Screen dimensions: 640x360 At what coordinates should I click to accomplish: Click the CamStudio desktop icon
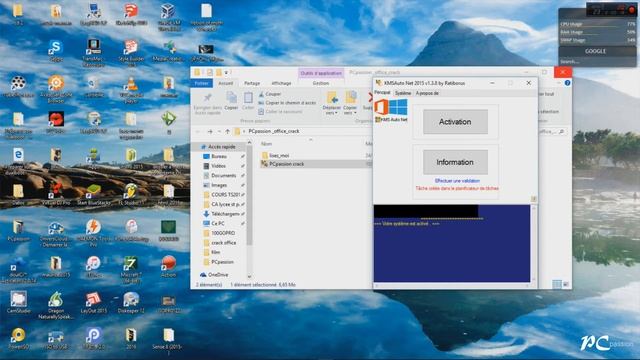[18, 302]
